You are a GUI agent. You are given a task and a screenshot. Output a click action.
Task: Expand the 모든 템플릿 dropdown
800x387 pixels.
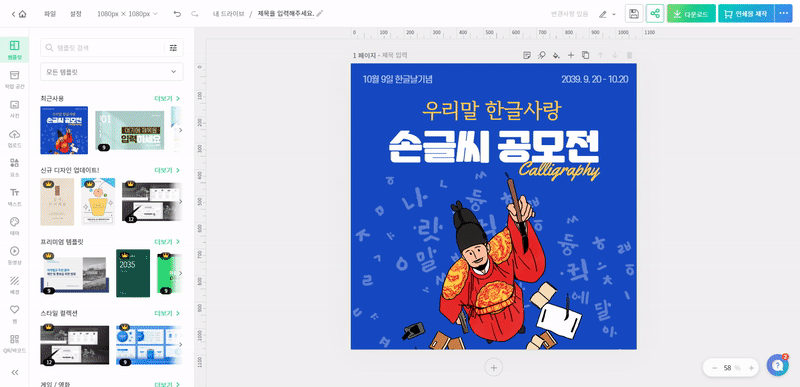[x=112, y=72]
